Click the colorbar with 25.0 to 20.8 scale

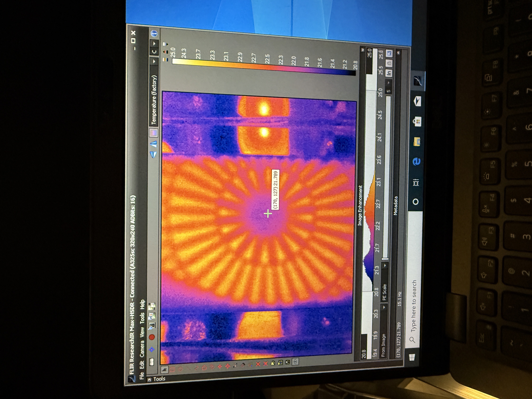pos(264,67)
